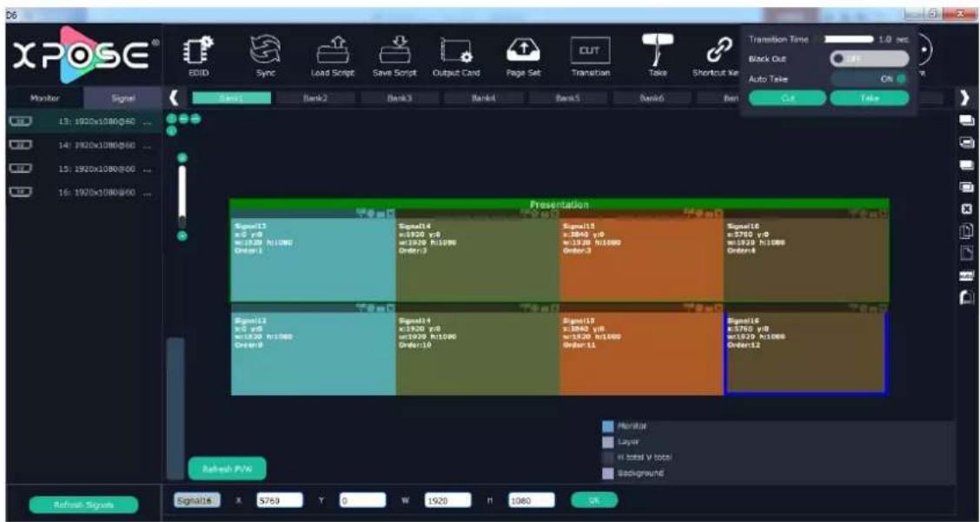Open the ellipsis menu for signal 13
Viewport: 980px width, 522px height.
tap(148, 122)
